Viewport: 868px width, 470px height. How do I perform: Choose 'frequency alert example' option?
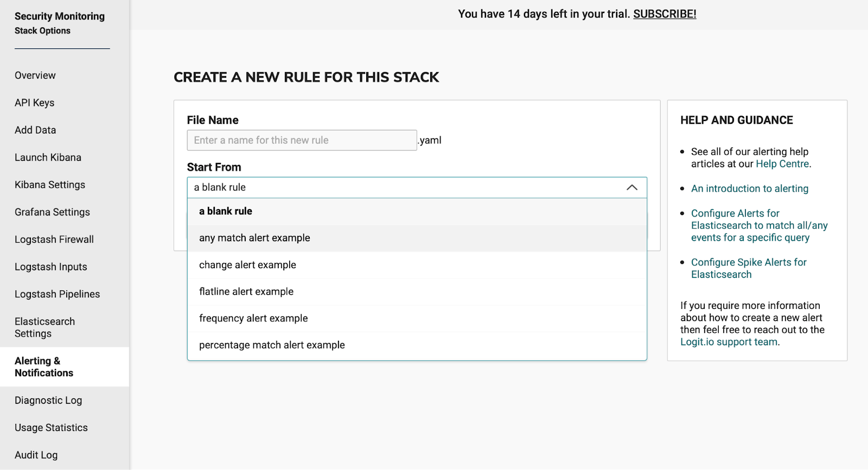pos(253,318)
